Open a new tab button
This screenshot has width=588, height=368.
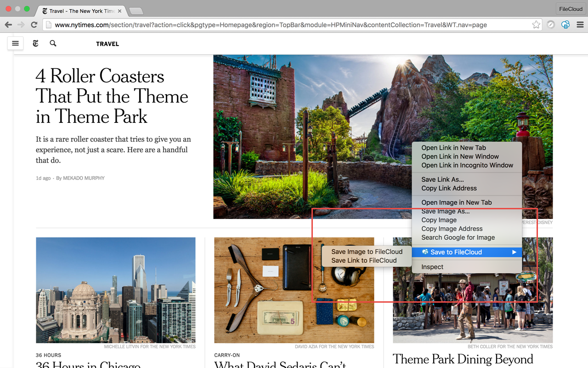pos(136,11)
